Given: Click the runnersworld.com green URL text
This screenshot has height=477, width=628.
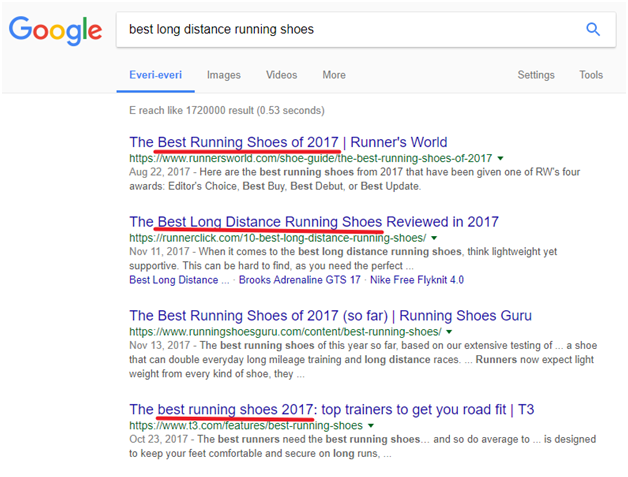Looking at the screenshot, I should coord(310,158).
